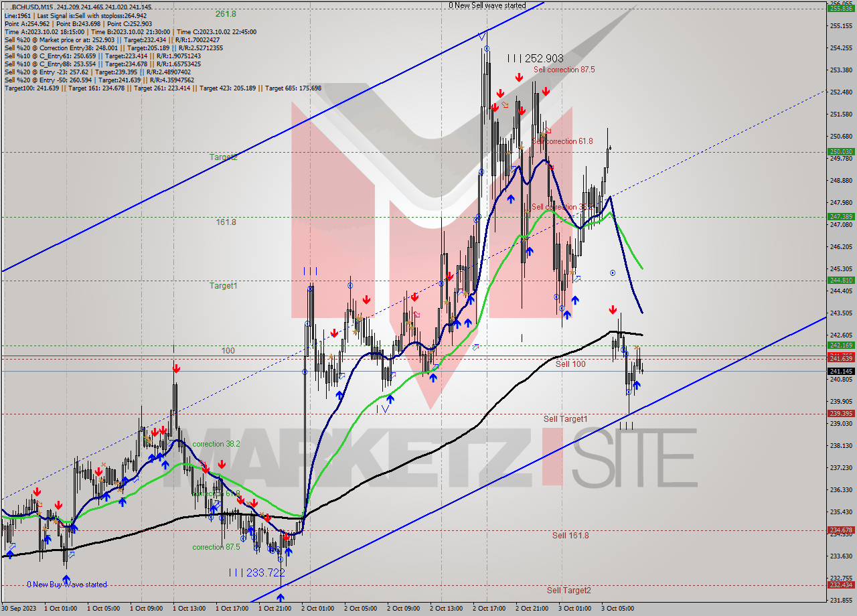Click the '| | | 233.722' low label

[256, 572]
